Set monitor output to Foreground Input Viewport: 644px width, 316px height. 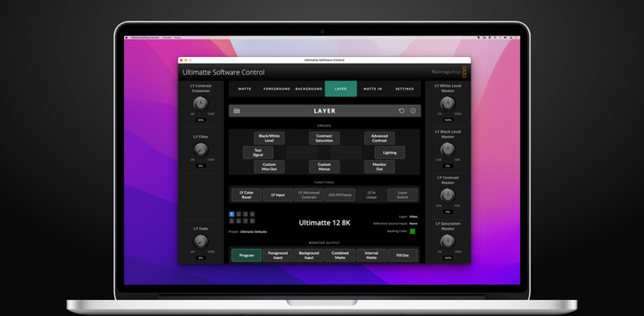(x=278, y=256)
